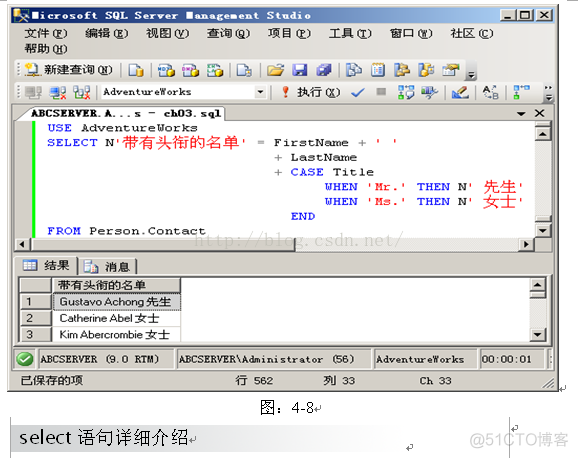Open the Template Explorer icon

pyautogui.click(x=426, y=70)
